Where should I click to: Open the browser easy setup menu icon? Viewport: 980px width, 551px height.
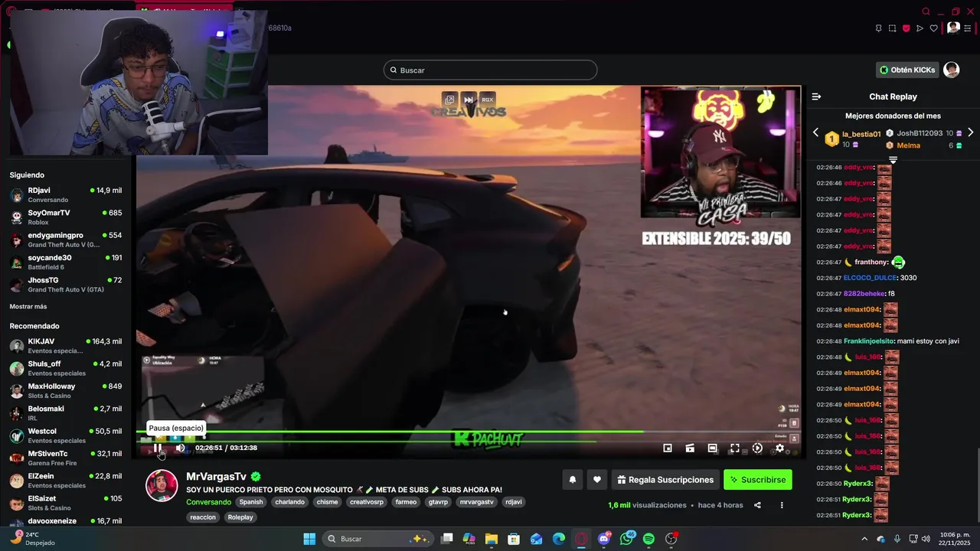pyautogui.click(x=968, y=28)
